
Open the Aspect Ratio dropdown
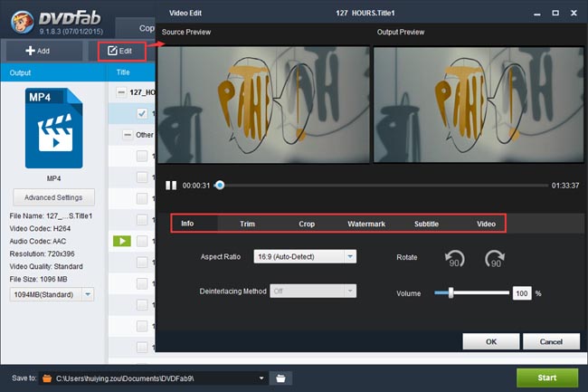coord(305,256)
